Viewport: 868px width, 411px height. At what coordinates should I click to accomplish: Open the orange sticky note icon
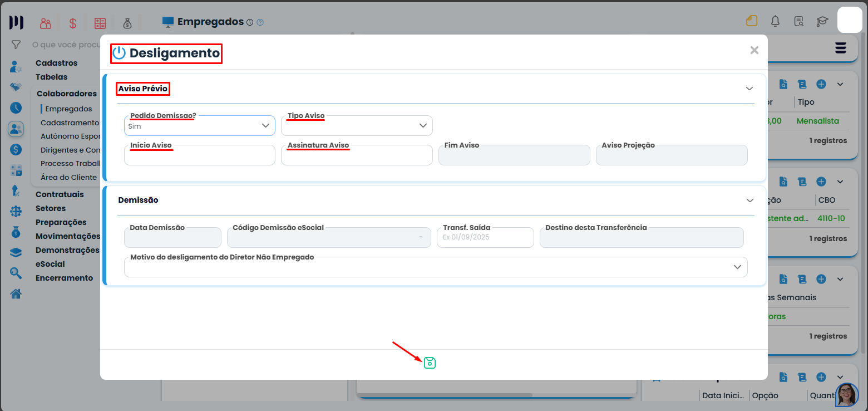(x=752, y=21)
